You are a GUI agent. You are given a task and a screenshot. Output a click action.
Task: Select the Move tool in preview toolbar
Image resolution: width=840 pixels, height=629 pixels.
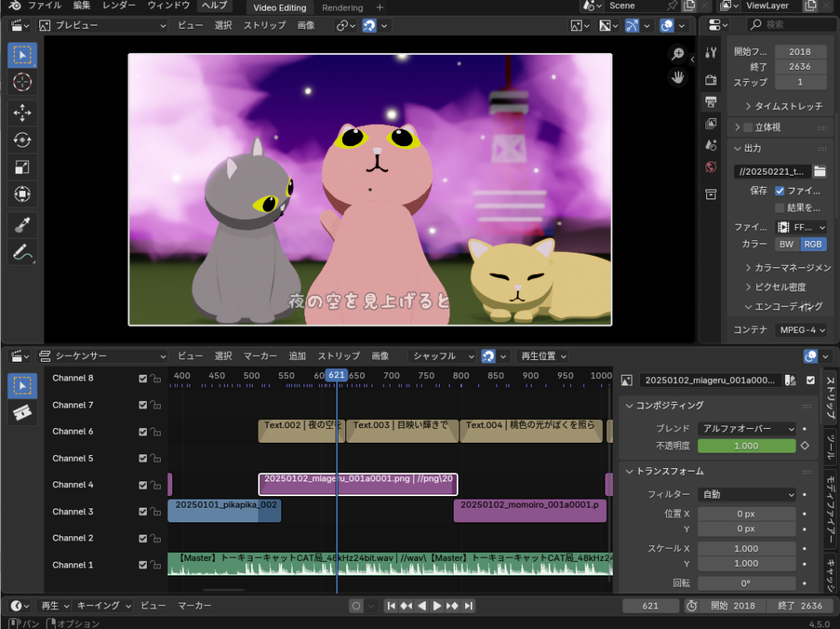click(x=22, y=113)
